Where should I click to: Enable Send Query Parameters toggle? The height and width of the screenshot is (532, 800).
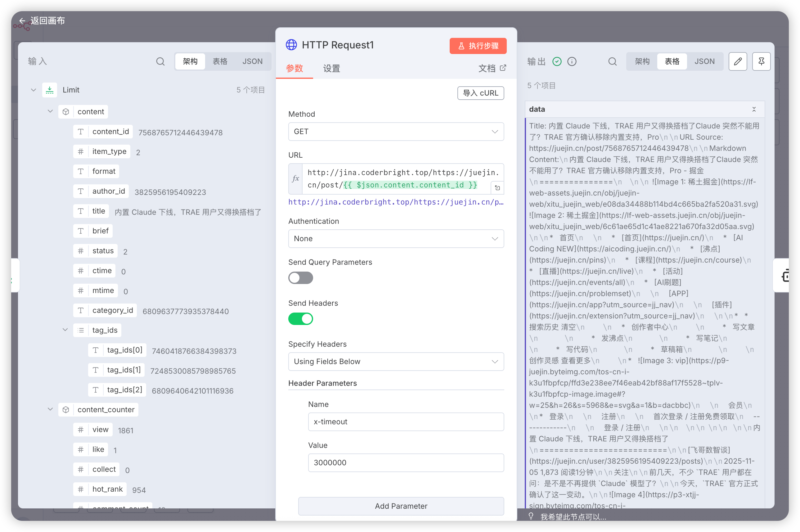point(300,278)
